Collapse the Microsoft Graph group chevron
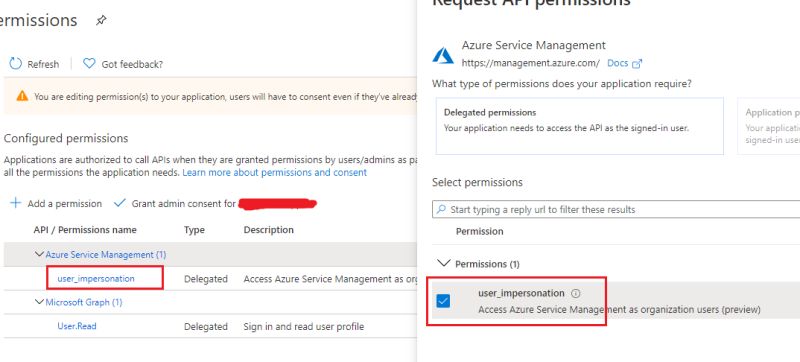The width and height of the screenshot is (800, 362). (39, 302)
